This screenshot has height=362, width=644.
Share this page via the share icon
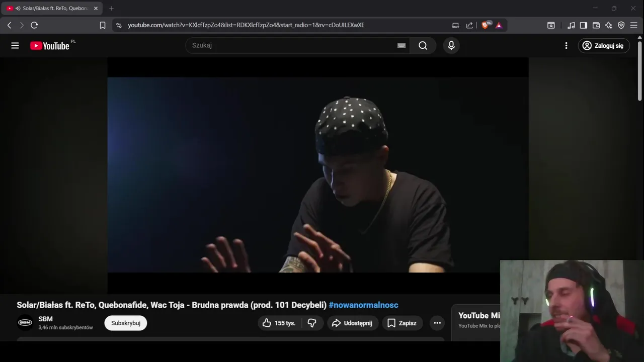click(469, 25)
